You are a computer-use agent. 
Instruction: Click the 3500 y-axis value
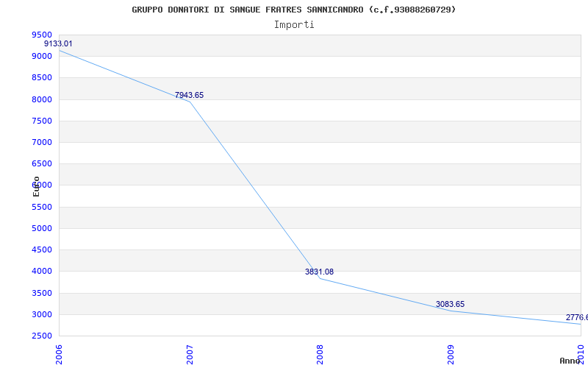[42, 293]
